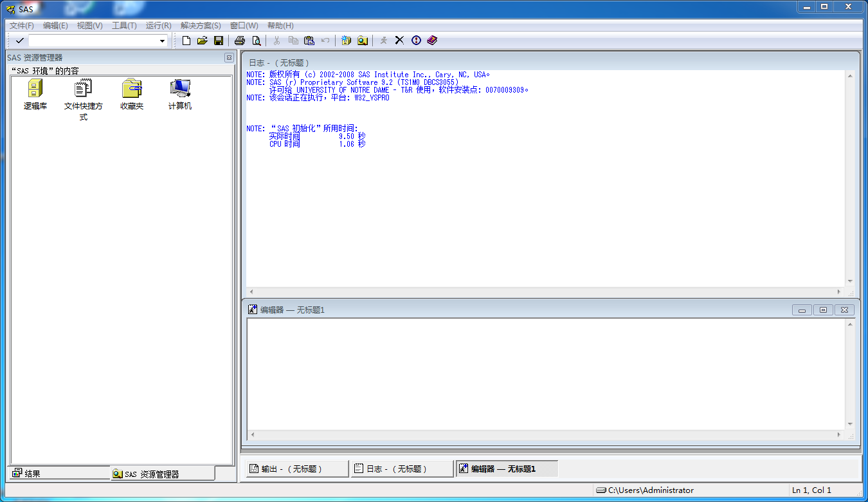Click the 实际时间 line in the log

tap(317, 136)
